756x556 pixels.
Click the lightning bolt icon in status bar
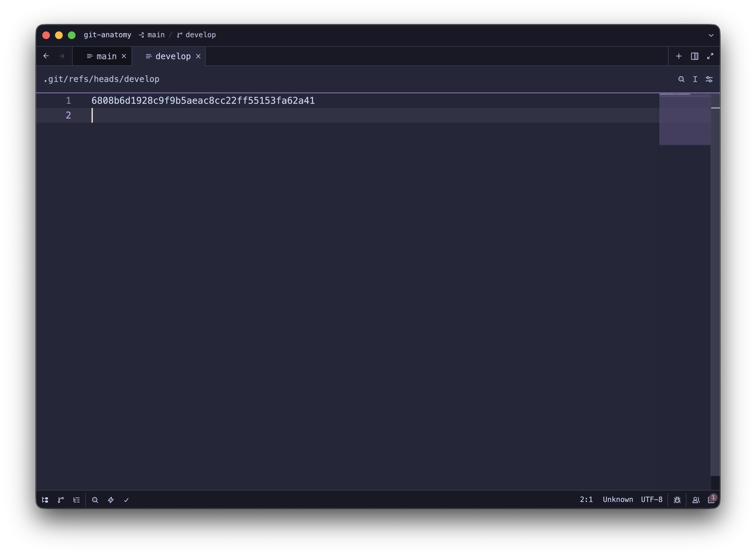click(x=111, y=500)
